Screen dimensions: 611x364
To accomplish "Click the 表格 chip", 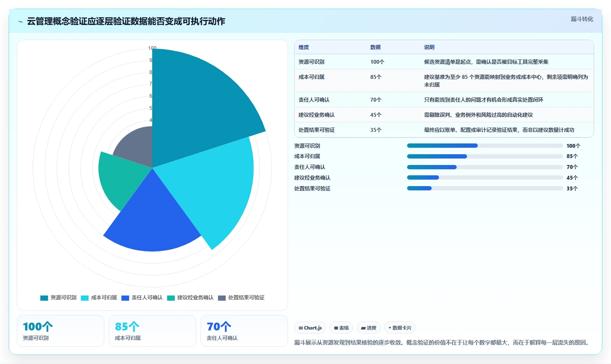I will coord(341,328).
